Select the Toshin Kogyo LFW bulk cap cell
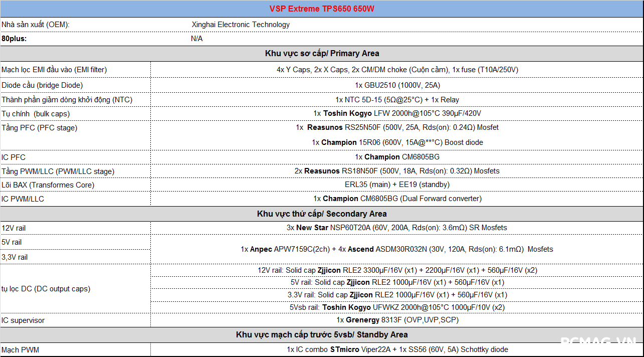This screenshot has width=644, height=357. (397, 114)
